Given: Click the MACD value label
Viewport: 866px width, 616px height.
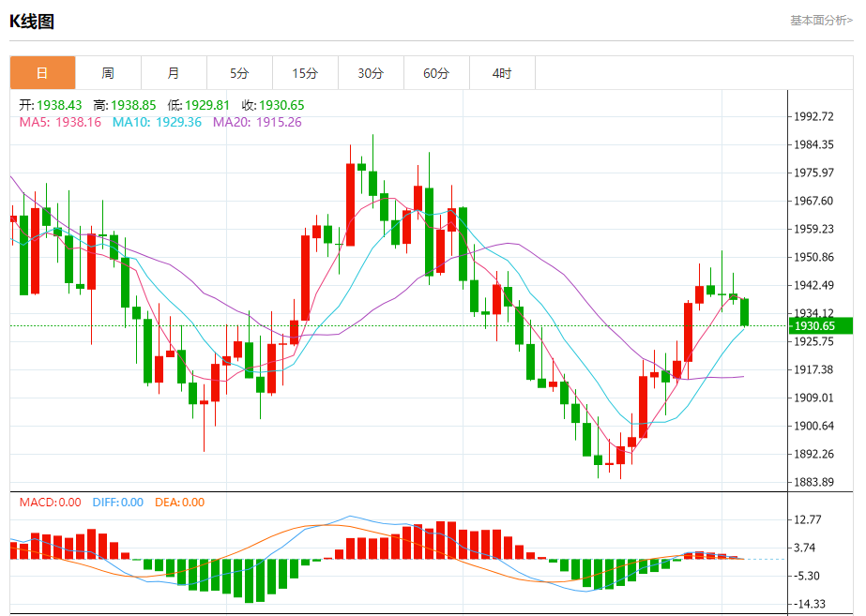Looking at the screenshot, I should 51,503.
